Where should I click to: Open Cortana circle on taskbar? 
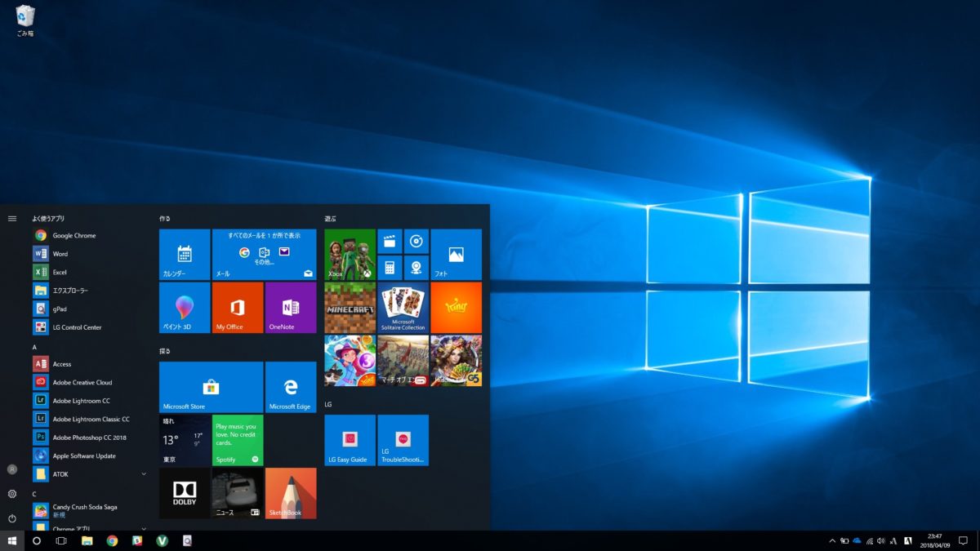coord(37,541)
